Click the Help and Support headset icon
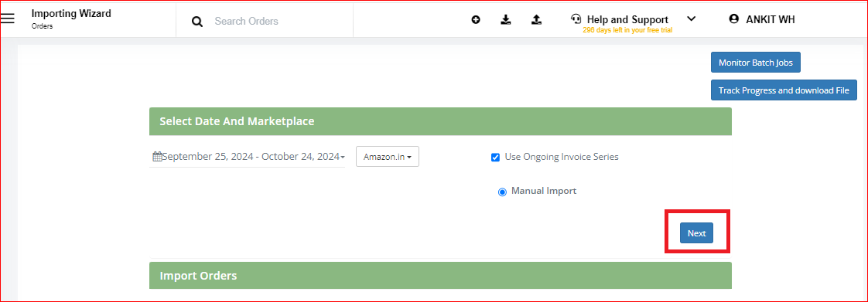This screenshot has height=302, width=868. click(576, 19)
